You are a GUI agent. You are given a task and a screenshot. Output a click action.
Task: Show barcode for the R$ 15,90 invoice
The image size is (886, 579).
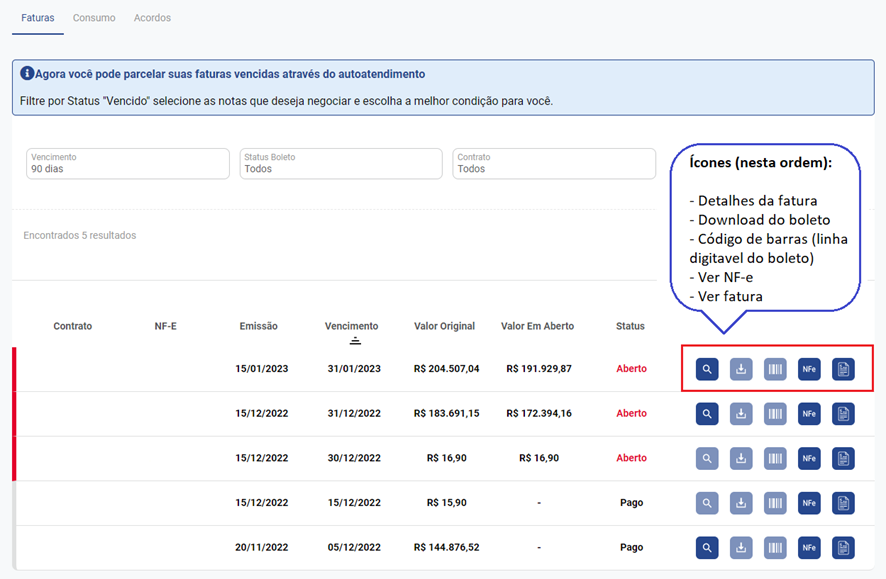tap(775, 503)
